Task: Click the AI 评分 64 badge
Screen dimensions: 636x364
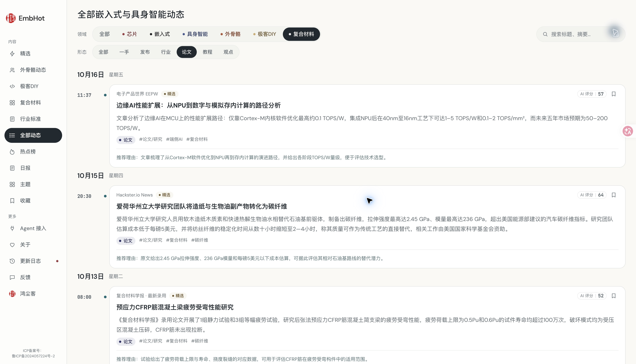Action: coord(592,195)
